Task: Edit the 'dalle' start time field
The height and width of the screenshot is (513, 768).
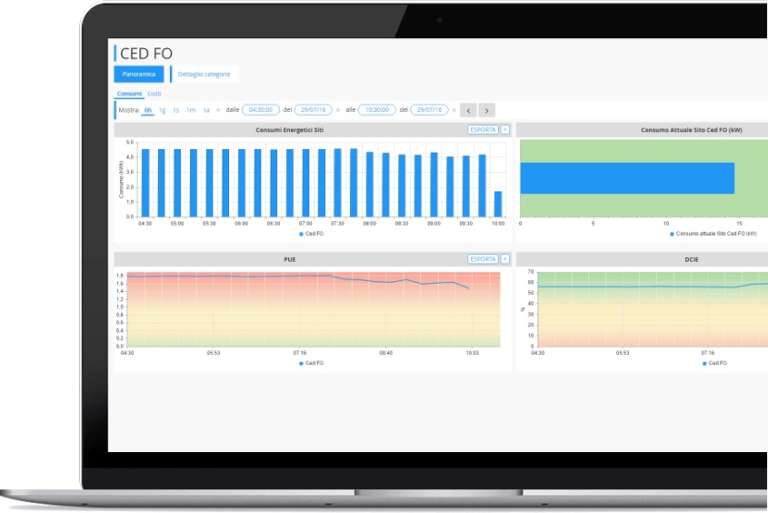Action: pyautogui.click(x=261, y=110)
